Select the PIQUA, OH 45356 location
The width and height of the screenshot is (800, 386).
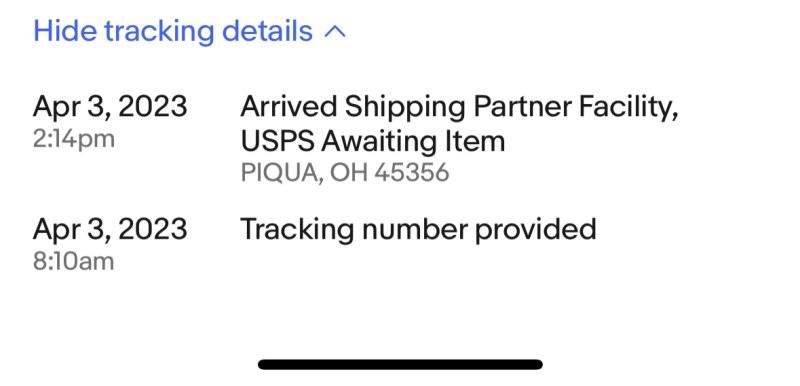click(x=345, y=172)
